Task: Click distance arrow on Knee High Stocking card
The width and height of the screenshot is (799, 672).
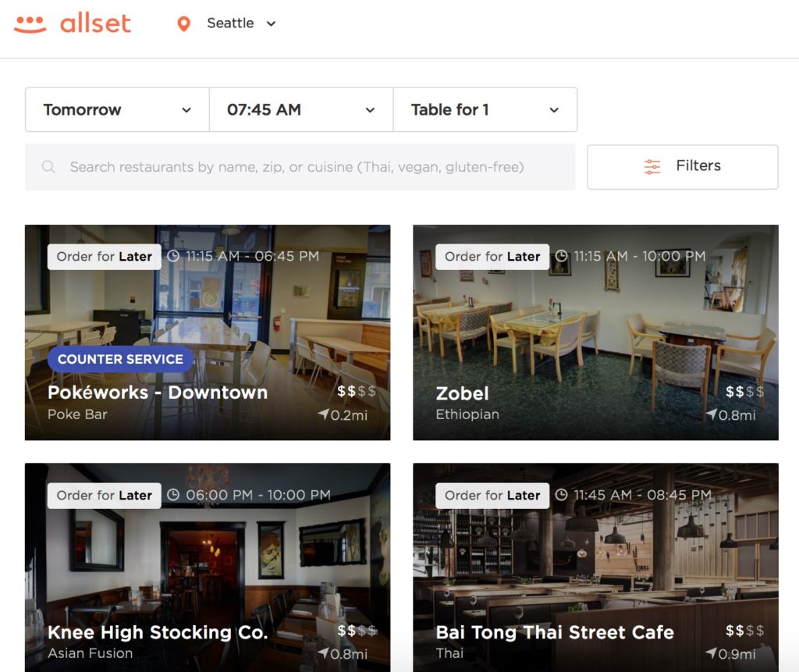Action: point(323,652)
